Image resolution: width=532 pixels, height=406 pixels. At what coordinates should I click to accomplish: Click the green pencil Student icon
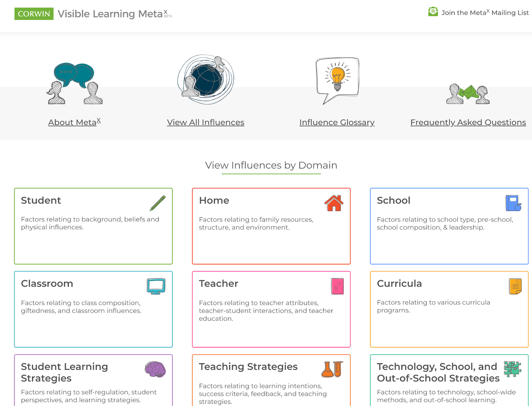point(158,203)
